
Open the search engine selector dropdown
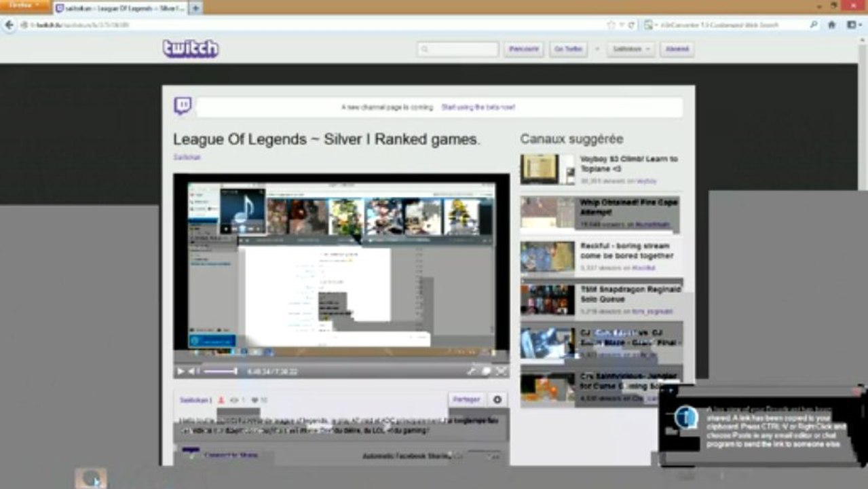pyautogui.click(x=649, y=24)
